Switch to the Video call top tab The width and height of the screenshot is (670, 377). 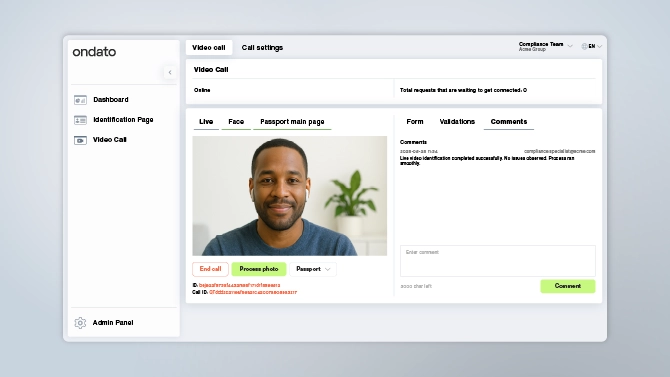pos(209,47)
